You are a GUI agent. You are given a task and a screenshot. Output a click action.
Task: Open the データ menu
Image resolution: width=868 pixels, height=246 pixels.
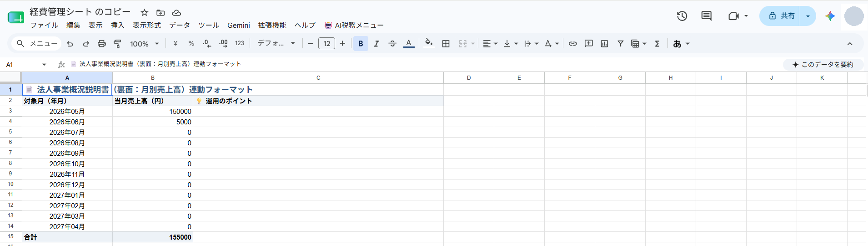(180, 26)
